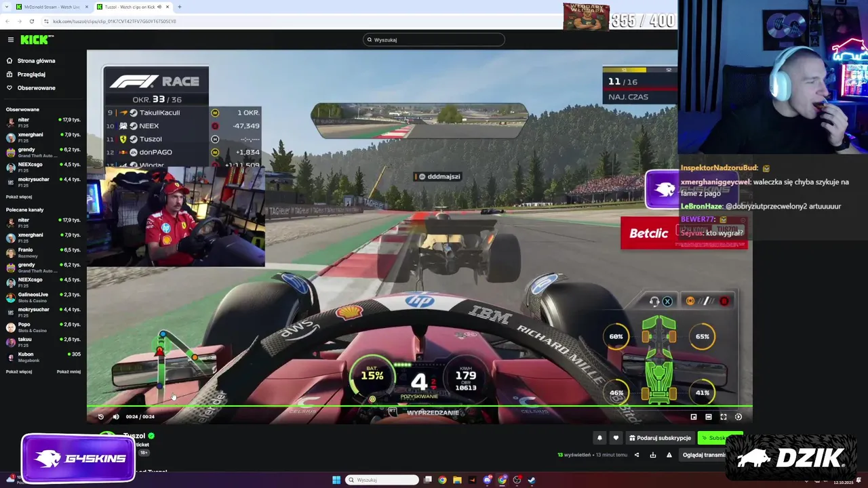The height and width of the screenshot is (488, 868).
Task: Click the KICK logo
Action: click(x=37, y=40)
